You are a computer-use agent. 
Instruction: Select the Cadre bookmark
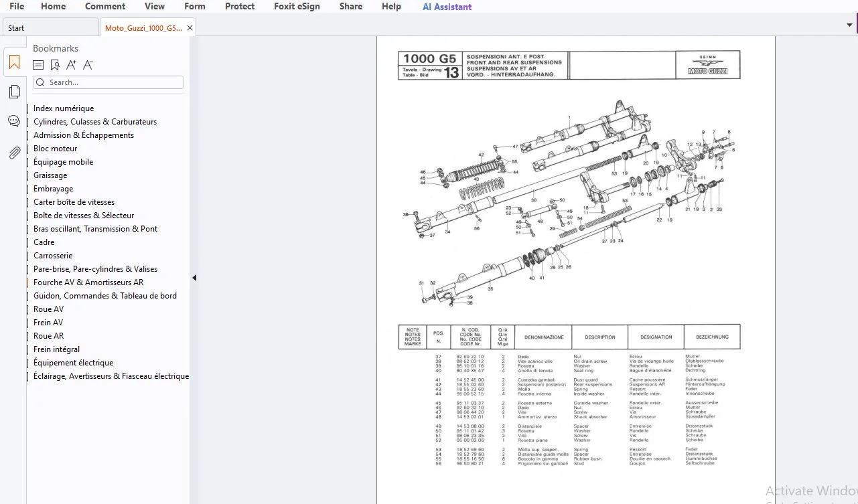44,242
